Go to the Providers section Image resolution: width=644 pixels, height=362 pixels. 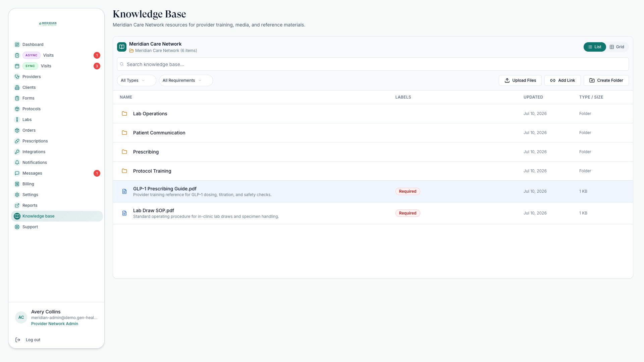tap(57, 77)
